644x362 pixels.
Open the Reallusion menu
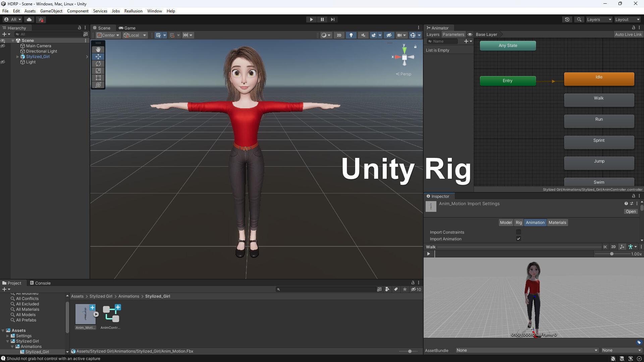click(x=133, y=11)
